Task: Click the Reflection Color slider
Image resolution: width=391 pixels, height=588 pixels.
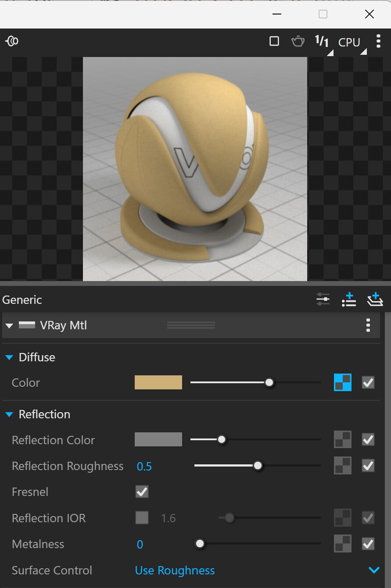Action: 255,439
